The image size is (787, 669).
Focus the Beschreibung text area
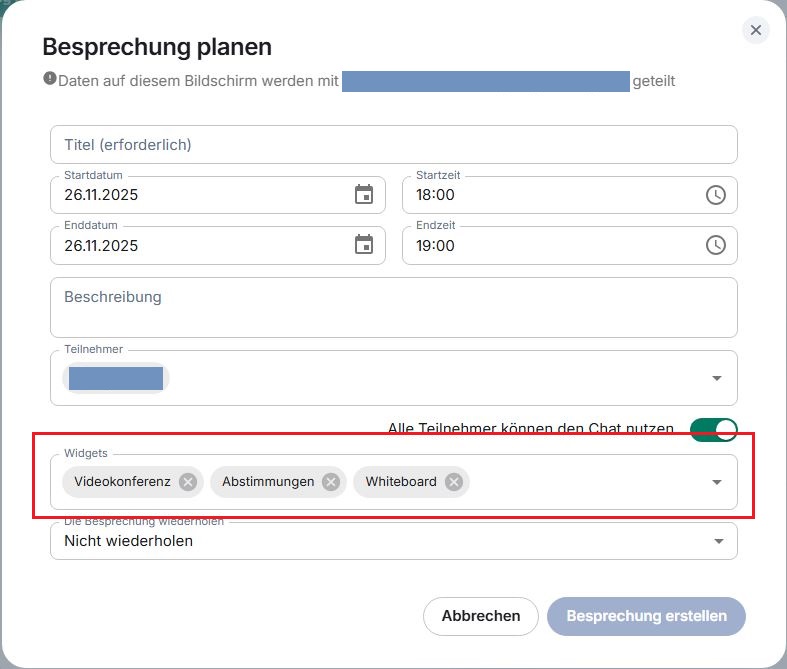point(394,307)
